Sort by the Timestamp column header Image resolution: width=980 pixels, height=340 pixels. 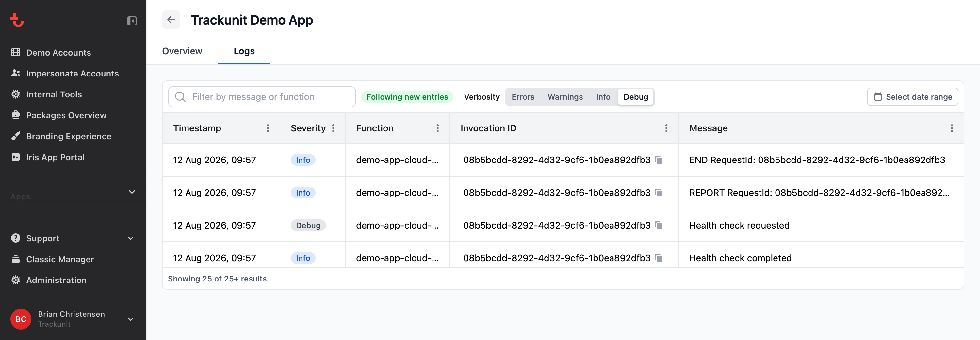(x=197, y=128)
